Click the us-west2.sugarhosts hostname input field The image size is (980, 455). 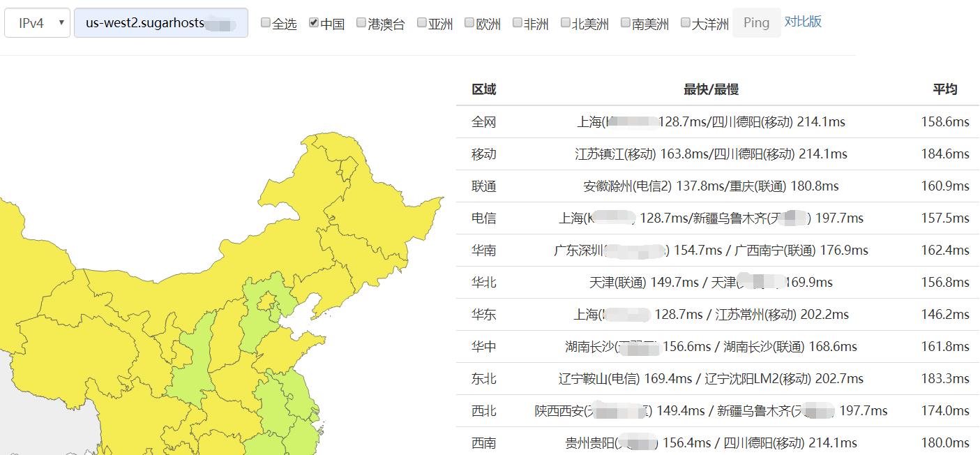click(160, 22)
